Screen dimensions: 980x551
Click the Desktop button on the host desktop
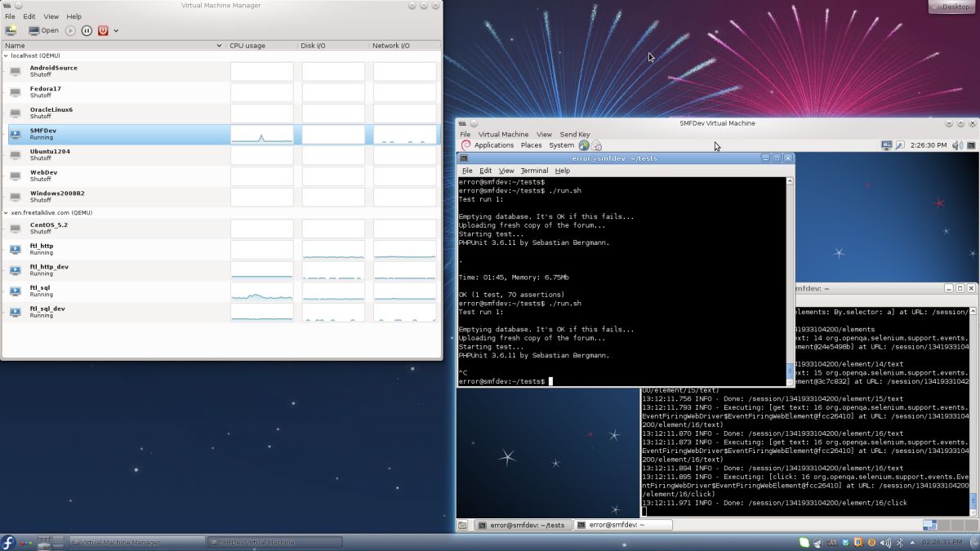pyautogui.click(x=951, y=7)
